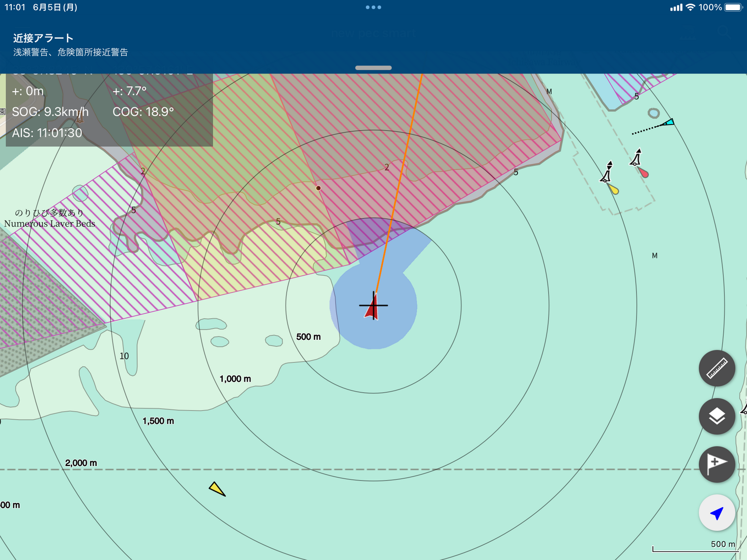Select the cyan AIS vessel target
747x560 pixels.
(x=668, y=123)
